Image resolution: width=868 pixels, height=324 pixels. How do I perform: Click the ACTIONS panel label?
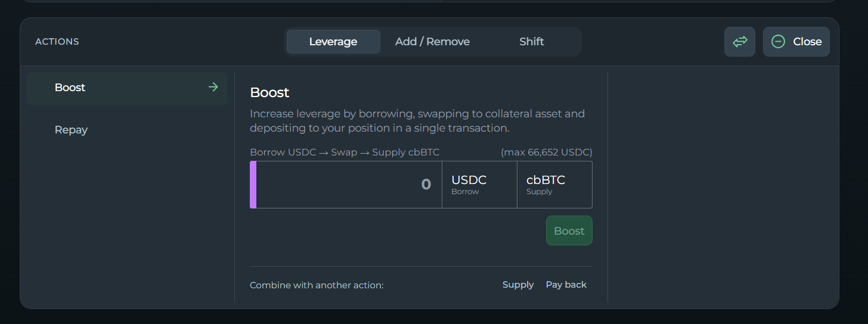point(57,42)
